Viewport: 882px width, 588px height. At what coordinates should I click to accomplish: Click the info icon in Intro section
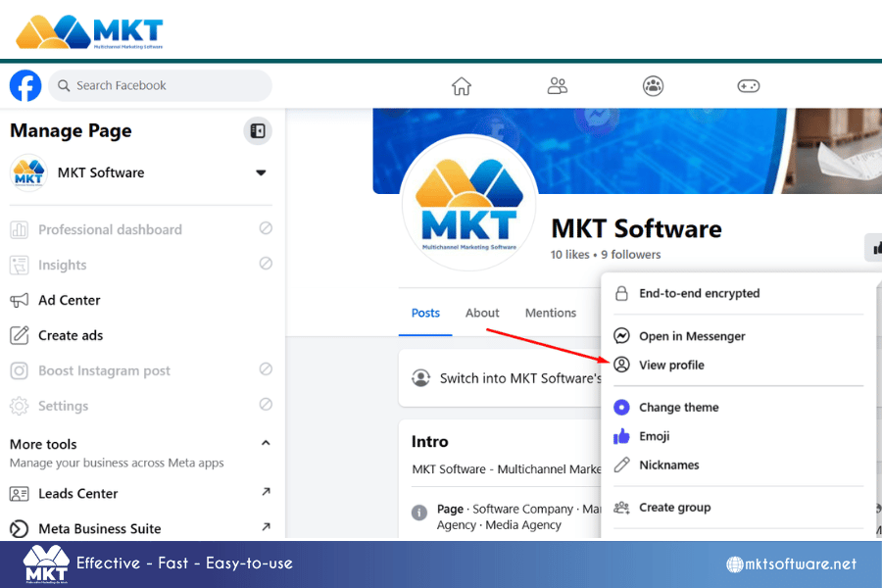pyautogui.click(x=419, y=512)
